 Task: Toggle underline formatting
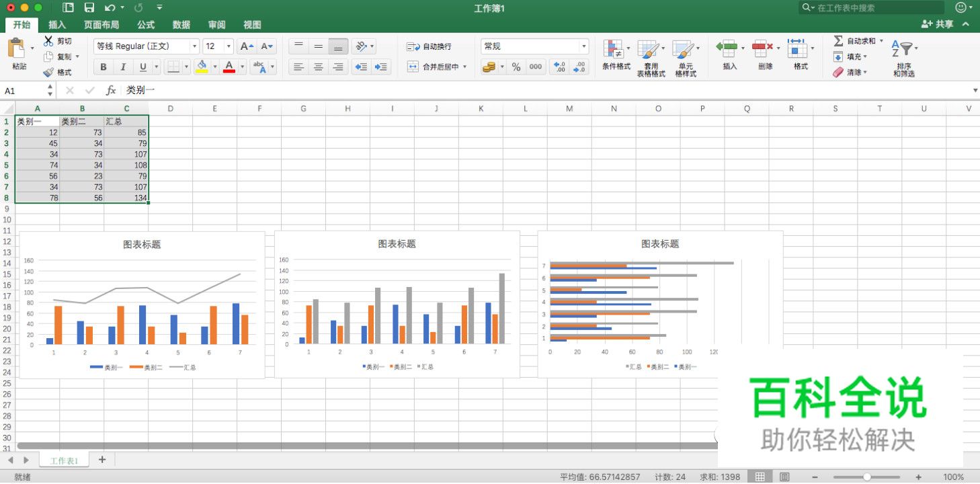[142, 67]
